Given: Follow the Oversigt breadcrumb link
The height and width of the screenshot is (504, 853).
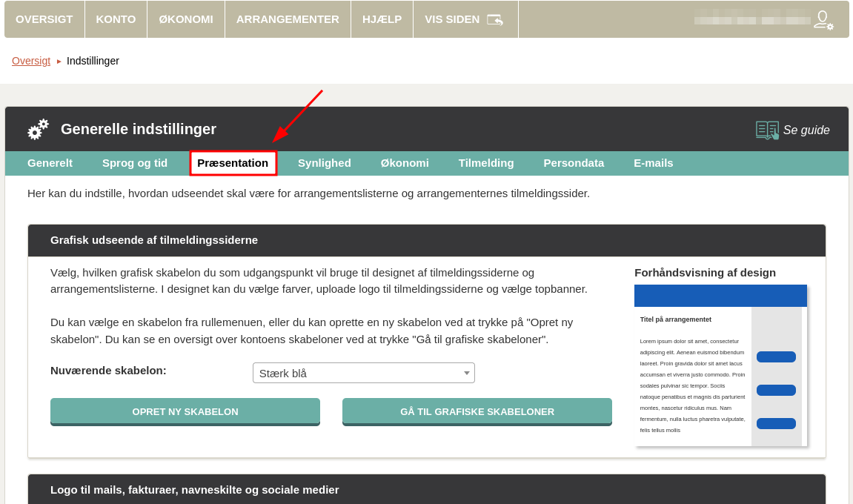Looking at the screenshot, I should tap(31, 61).
